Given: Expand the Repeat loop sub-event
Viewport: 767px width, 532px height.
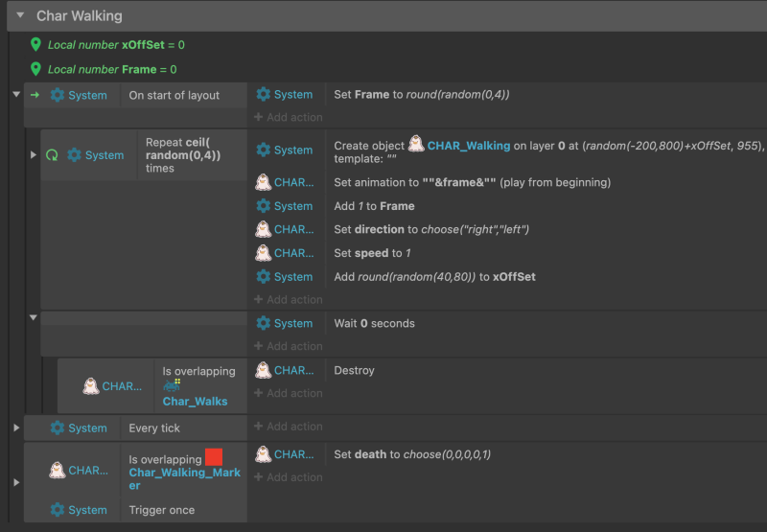Looking at the screenshot, I should (x=34, y=155).
